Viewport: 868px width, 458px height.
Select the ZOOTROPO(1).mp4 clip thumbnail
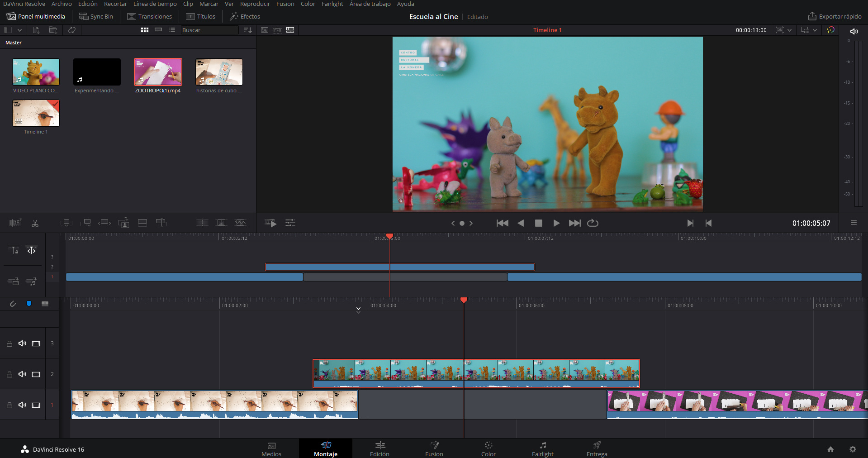point(158,72)
